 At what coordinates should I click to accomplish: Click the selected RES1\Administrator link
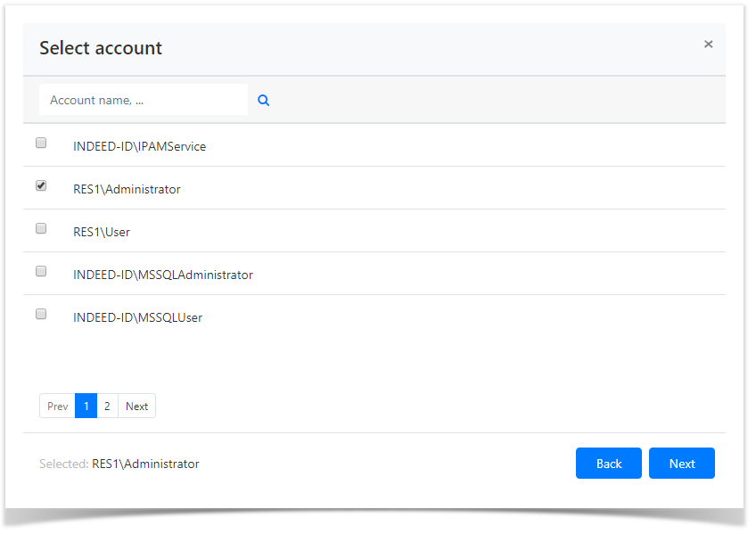pos(145,464)
